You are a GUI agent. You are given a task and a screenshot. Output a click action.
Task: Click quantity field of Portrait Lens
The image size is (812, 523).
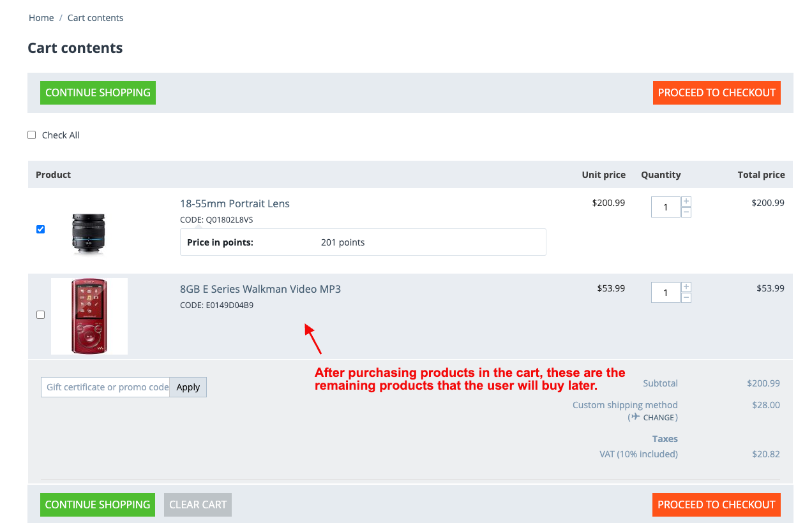click(x=666, y=207)
